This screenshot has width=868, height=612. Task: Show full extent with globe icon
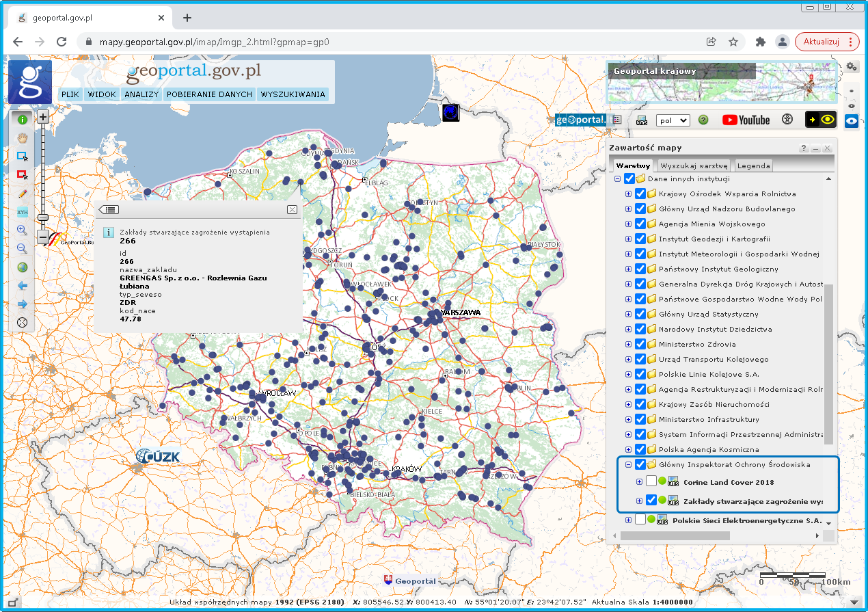click(22, 267)
